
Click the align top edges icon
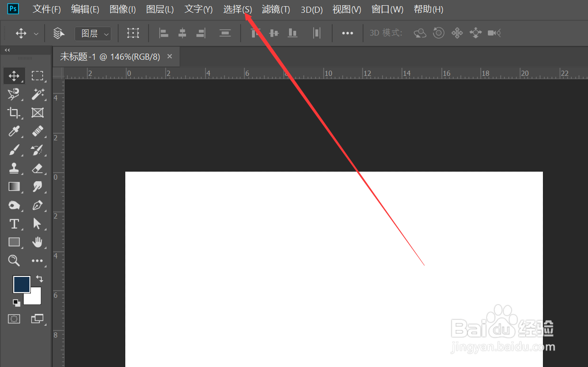[256, 33]
